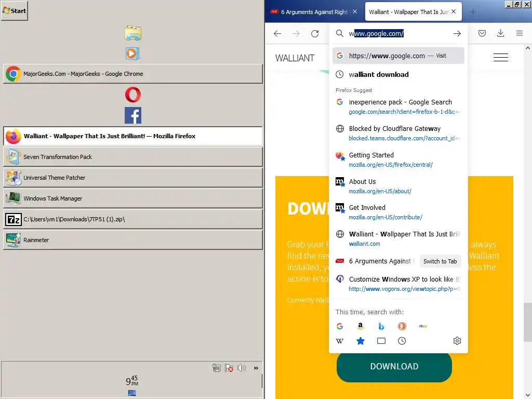Switch to the Rainmeter window
This screenshot has height=399, width=532.
[x=132, y=240]
